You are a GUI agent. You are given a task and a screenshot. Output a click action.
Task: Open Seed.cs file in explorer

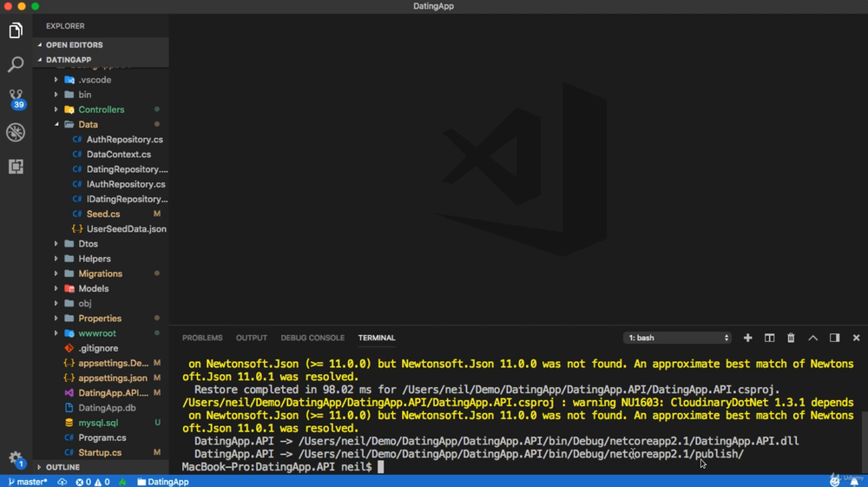[x=102, y=214]
